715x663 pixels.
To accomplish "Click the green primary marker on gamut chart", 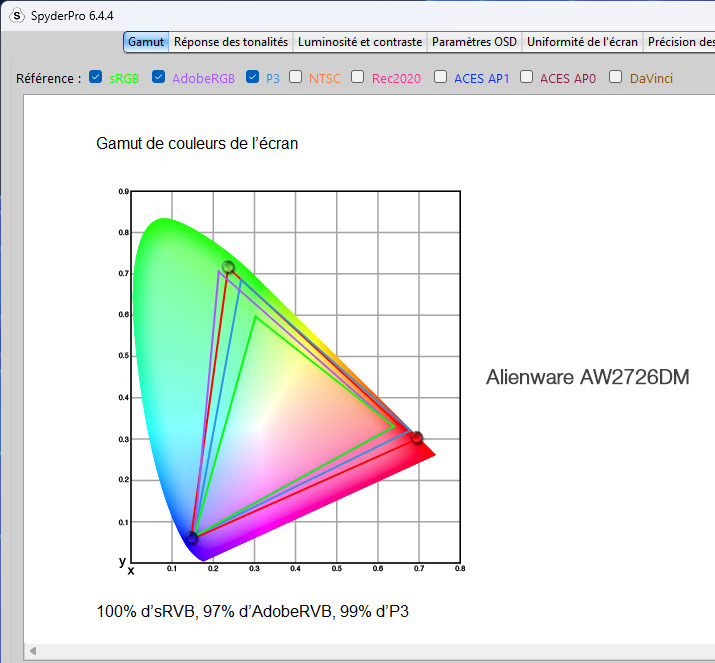I will (228, 267).
